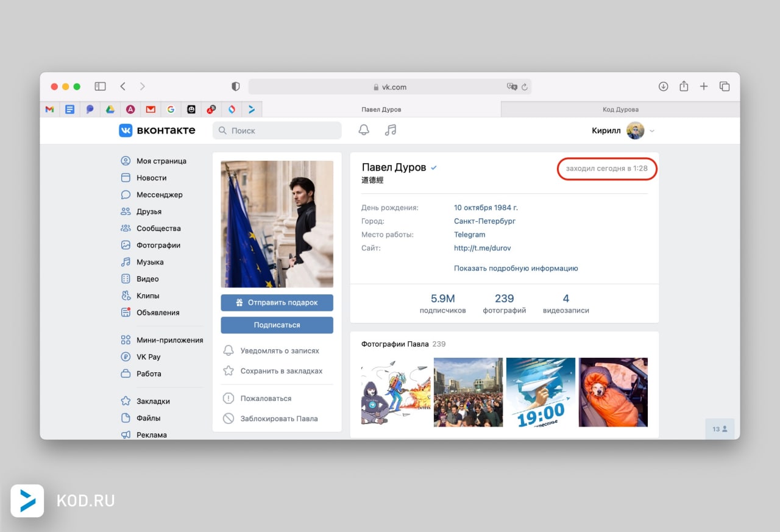
Task: Click the Санкт-Петербург city link
Action: coord(485,221)
